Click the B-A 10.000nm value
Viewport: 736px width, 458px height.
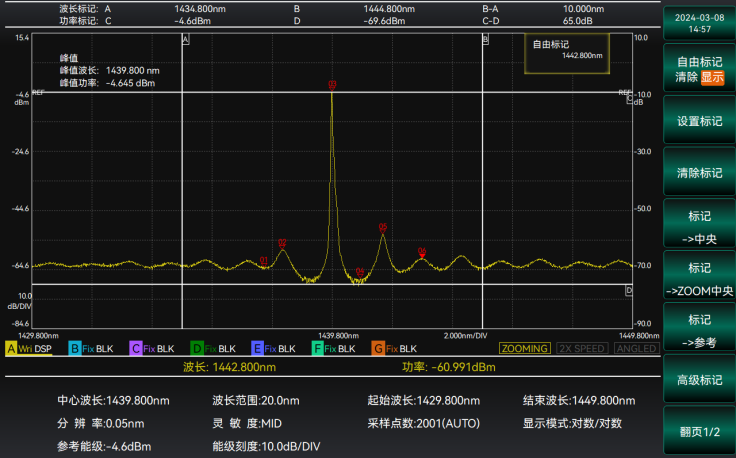pyautogui.click(x=583, y=9)
